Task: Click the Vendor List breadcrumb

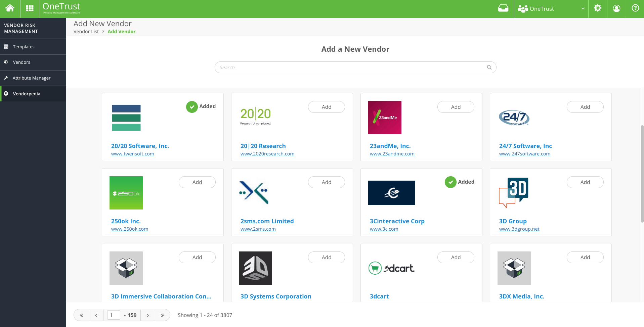Action: click(86, 32)
